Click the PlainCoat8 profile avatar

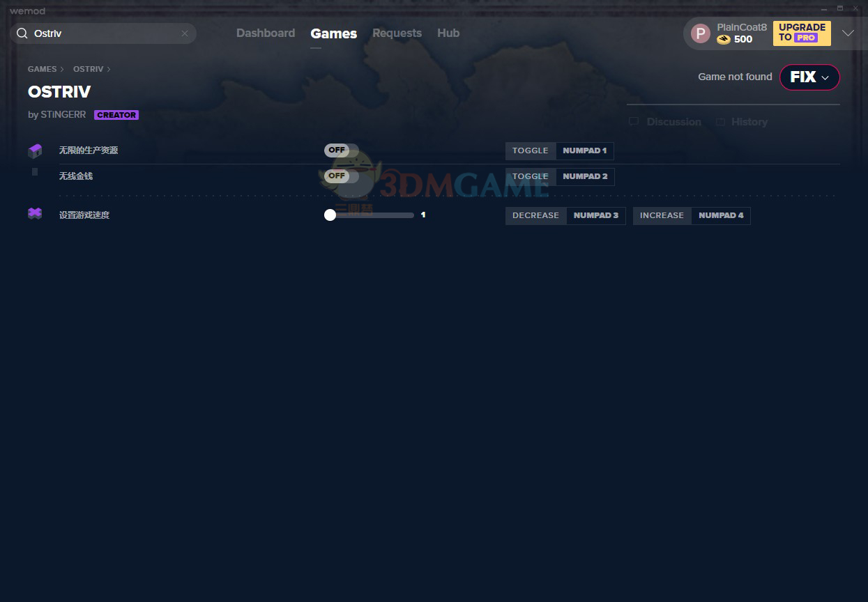click(700, 33)
